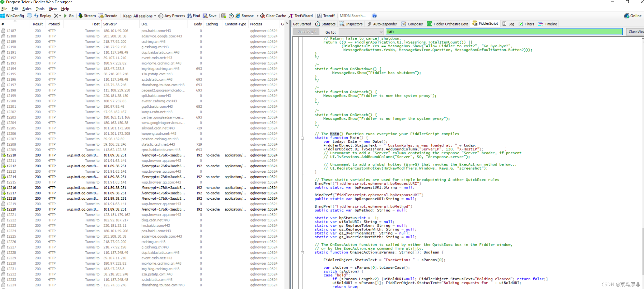Screen dimensions: 644x289
Task: Open the Timeline tab
Action: pyautogui.click(x=548, y=24)
